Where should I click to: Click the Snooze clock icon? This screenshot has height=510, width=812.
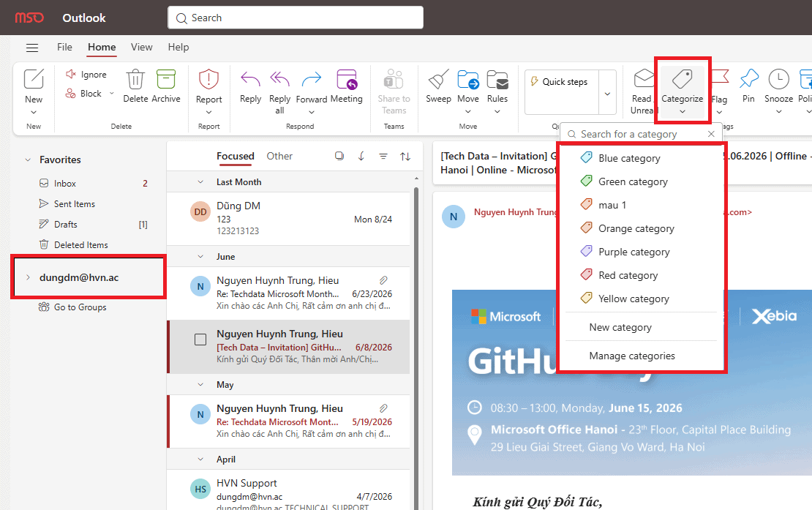click(779, 79)
